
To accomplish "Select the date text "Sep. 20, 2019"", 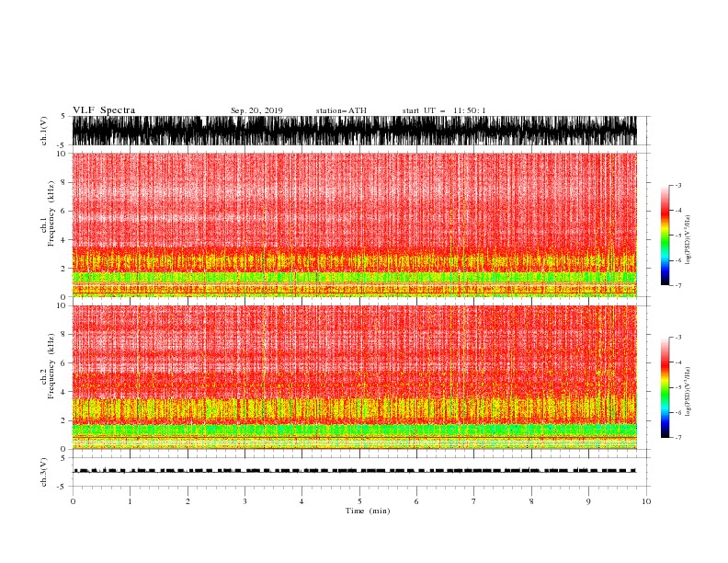I will (256, 110).
